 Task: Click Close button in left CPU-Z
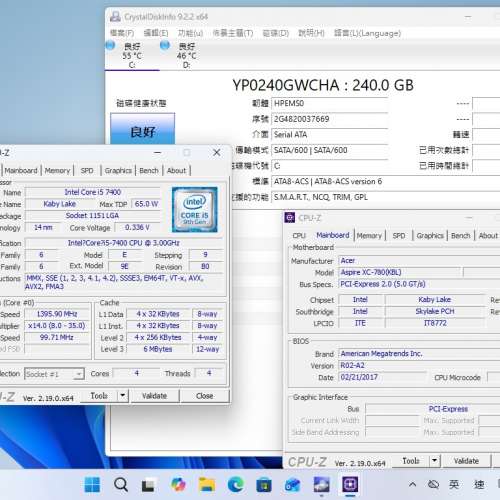coord(205,396)
